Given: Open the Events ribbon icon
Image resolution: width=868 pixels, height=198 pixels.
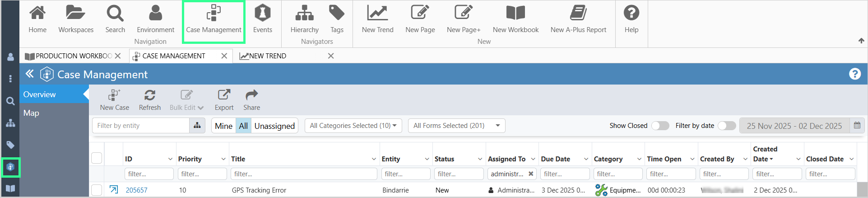Looking at the screenshot, I should point(262,19).
